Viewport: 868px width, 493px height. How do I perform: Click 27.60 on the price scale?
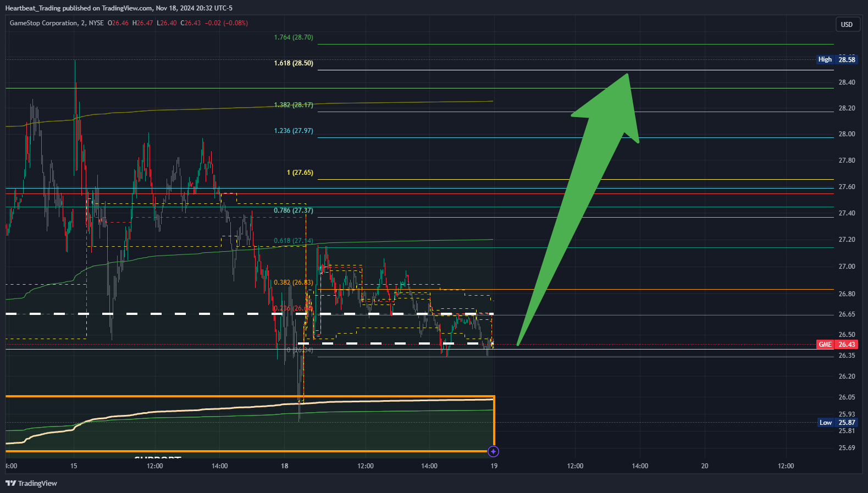847,187
